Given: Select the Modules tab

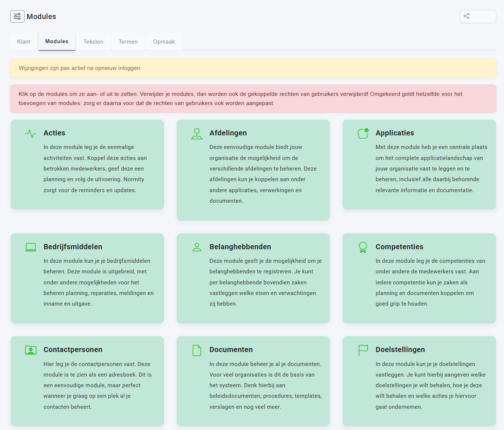Looking at the screenshot, I should click(x=57, y=42).
